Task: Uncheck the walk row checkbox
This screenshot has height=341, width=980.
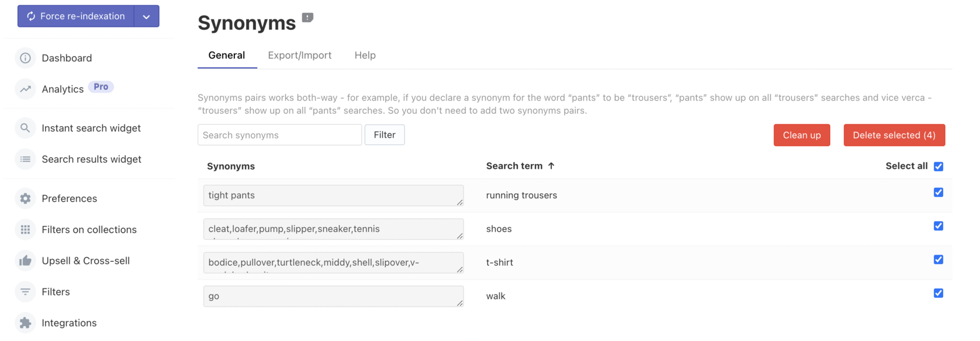Action: (938, 293)
